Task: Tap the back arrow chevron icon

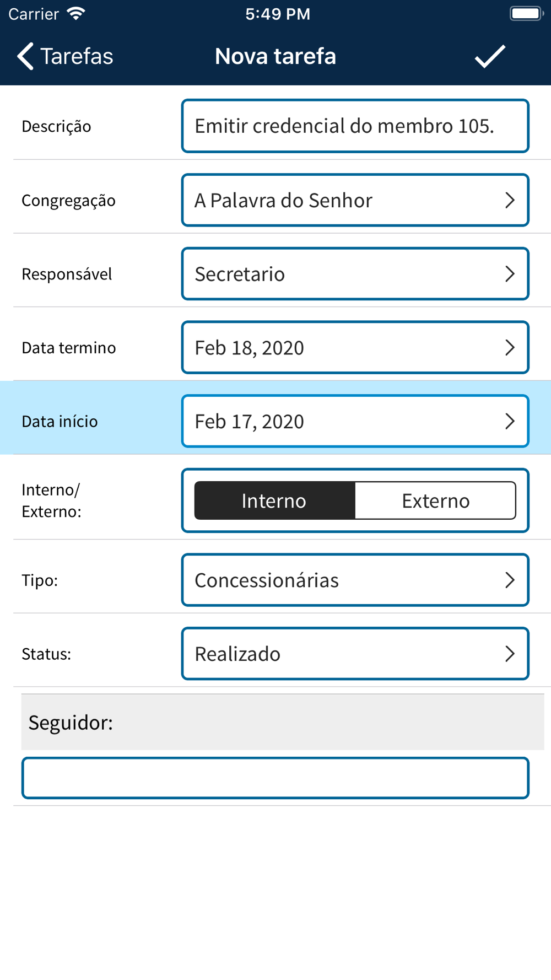Action: [25, 56]
